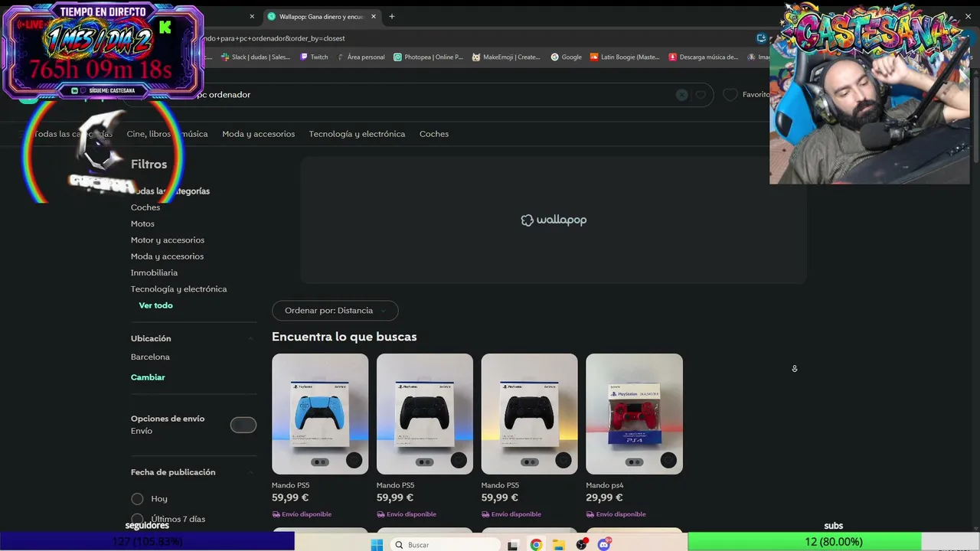Screen dimensions: 980x551
Task: Click the Mando ps4 listing title
Action: click(x=605, y=485)
